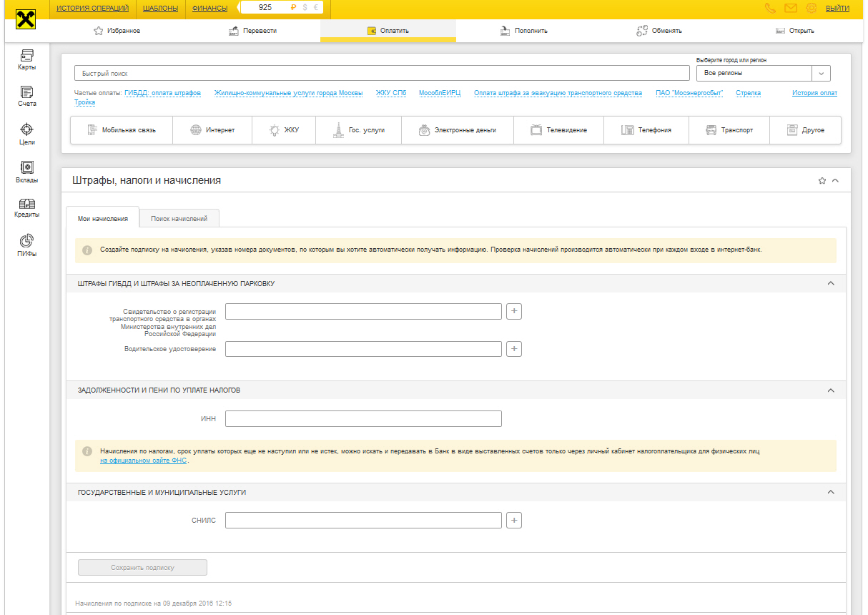Collapse Штрафы, налоги и начисления panel
Screen dimensions: 868x615
click(x=835, y=181)
